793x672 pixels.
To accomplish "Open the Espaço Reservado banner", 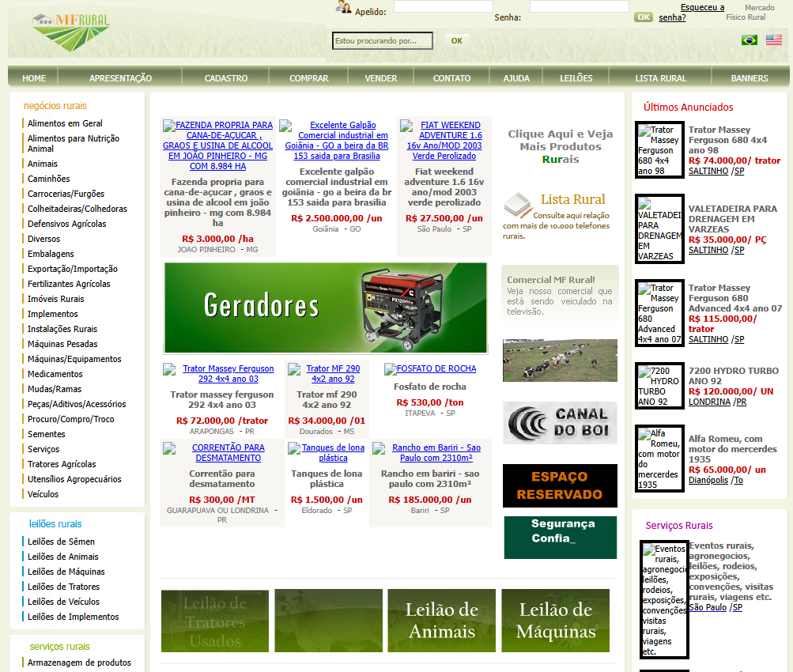I will coord(560,485).
